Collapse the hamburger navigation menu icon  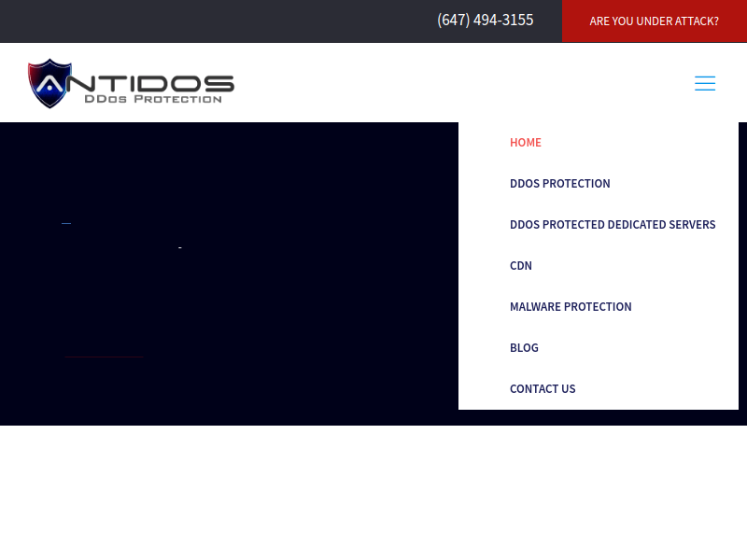705,83
